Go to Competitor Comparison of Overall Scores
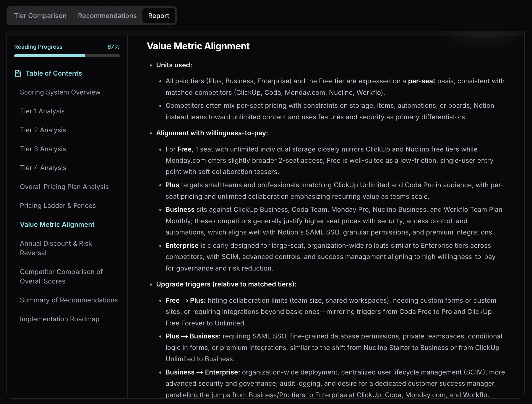Image resolution: width=532 pixels, height=404 pixels. point(61,276)
